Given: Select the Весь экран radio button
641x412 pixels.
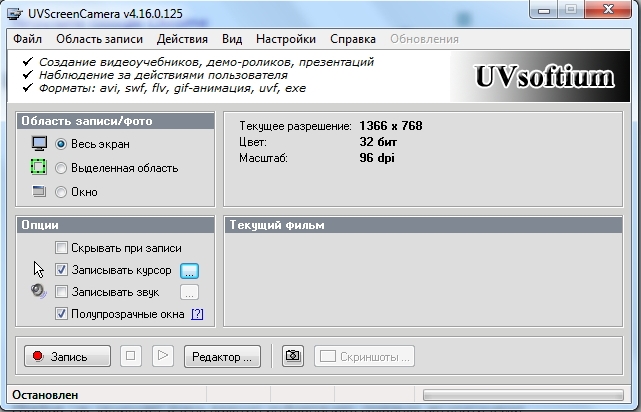Looking at the screenshot, I should [x=61, y=144].
